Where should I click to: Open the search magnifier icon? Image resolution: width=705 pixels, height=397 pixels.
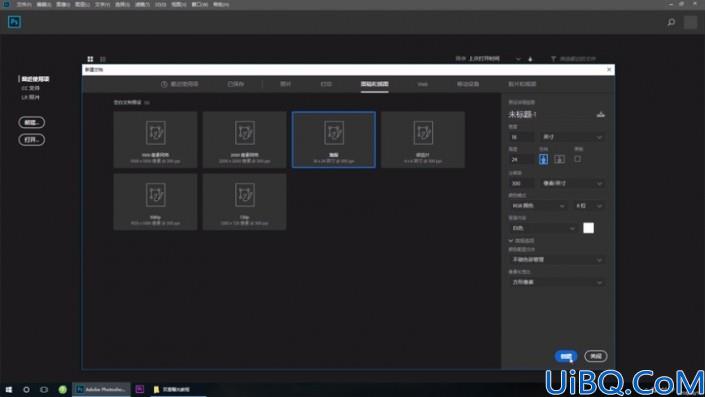(x=671, y=22)
